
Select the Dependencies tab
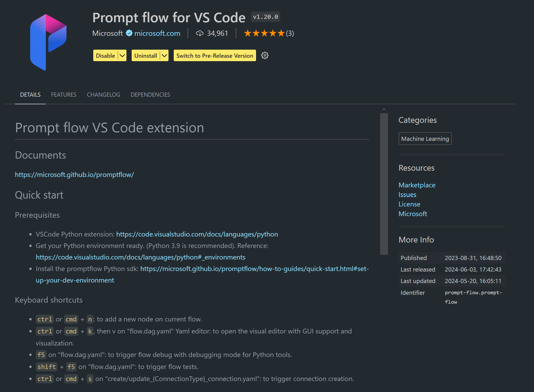coord(150,95)
